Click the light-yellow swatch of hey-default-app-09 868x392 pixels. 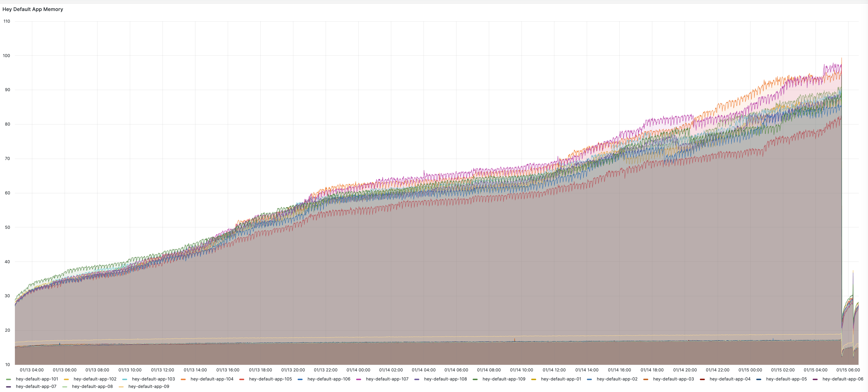click(x=121, y=387)
